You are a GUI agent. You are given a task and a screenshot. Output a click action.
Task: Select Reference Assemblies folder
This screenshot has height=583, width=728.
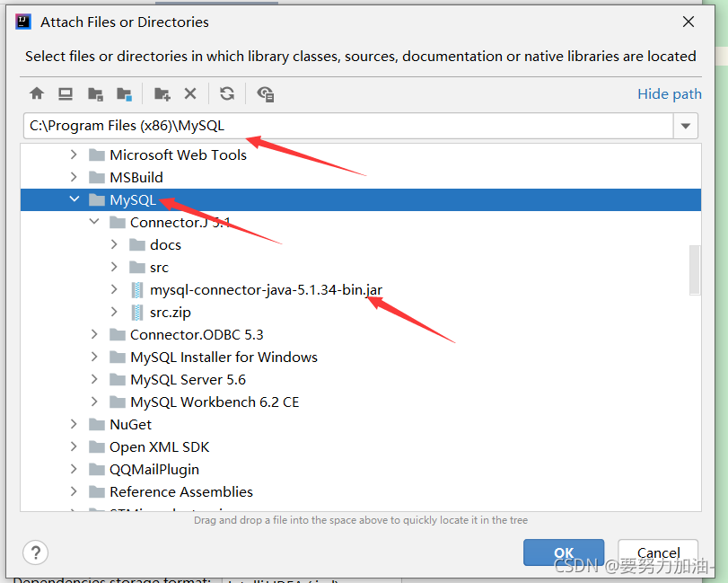click(181, 491)
